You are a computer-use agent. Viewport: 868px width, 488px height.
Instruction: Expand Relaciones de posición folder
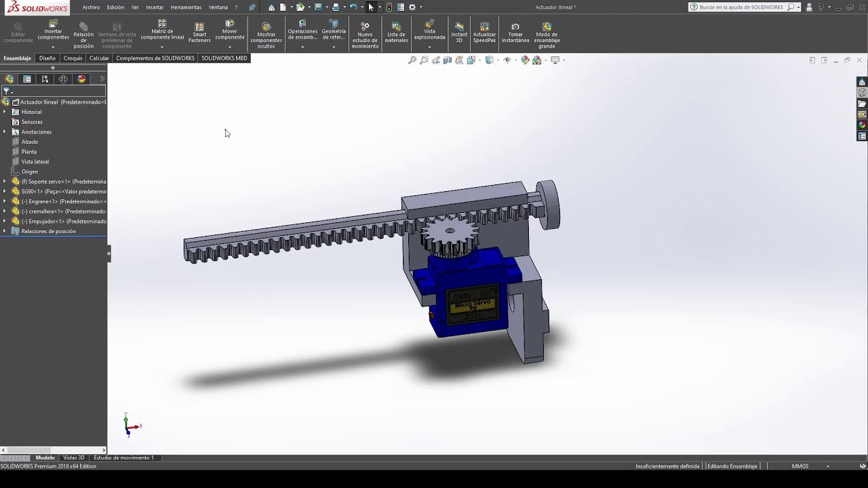pyautogui.click(x=5, y=231)
